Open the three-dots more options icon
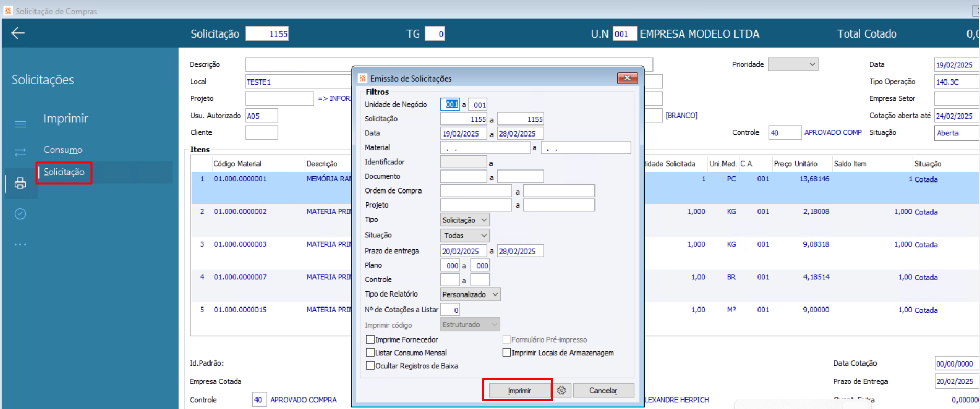 point(20,244)
